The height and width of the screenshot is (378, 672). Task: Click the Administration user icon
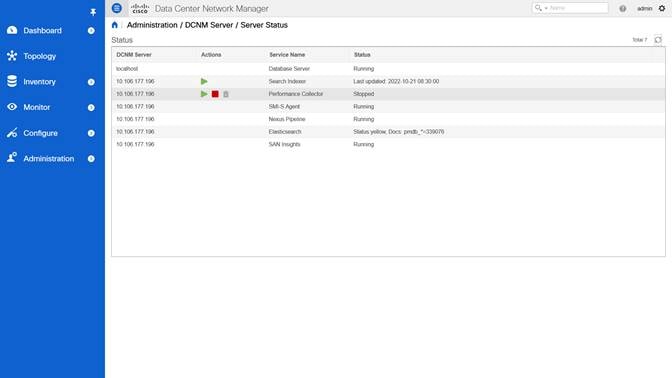point(12,157)
